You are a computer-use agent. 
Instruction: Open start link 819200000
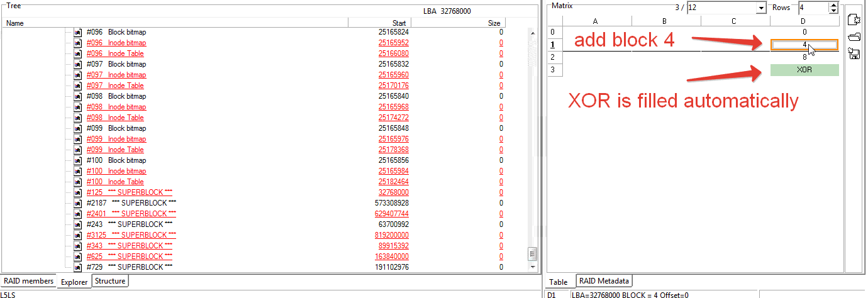pyautogui.click(x=392, y=235)
